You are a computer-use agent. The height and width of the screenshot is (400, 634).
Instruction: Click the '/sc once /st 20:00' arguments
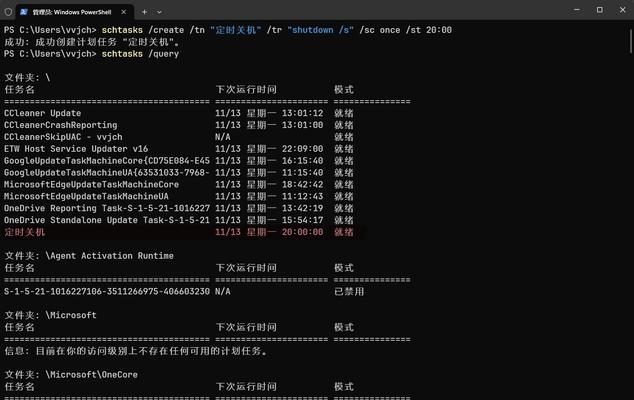[x=406, y=30]
